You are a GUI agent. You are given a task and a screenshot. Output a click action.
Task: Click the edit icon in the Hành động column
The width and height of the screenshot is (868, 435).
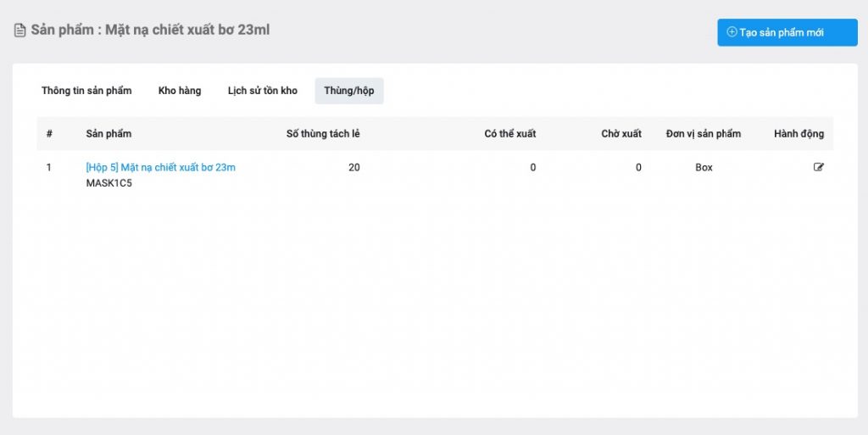pos(818,167)
